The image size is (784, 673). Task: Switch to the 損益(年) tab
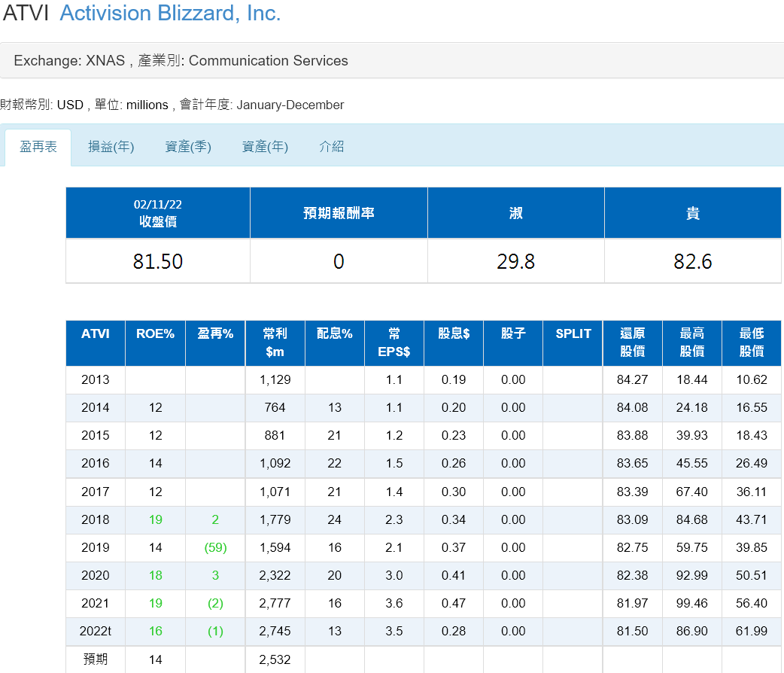[x=111, y=147]
